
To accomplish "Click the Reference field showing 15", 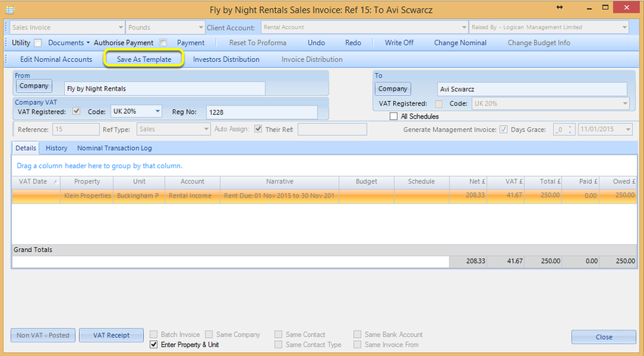I will coord(76,130).
